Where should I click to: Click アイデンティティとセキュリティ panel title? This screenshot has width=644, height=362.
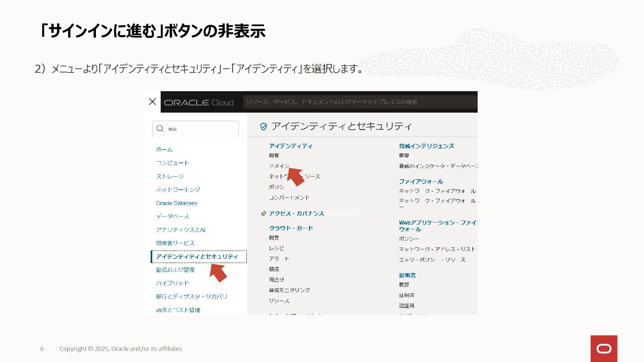pyautogui.click(x=341, y=126)
